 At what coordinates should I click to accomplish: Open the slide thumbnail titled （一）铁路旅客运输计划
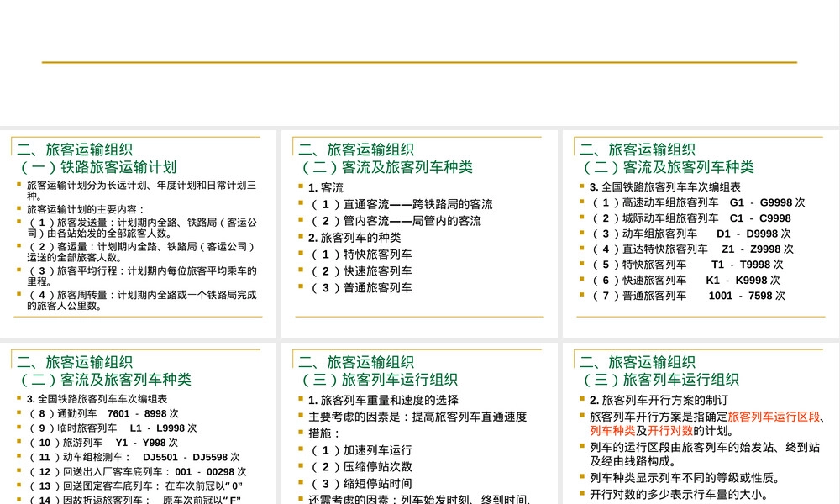138,234
